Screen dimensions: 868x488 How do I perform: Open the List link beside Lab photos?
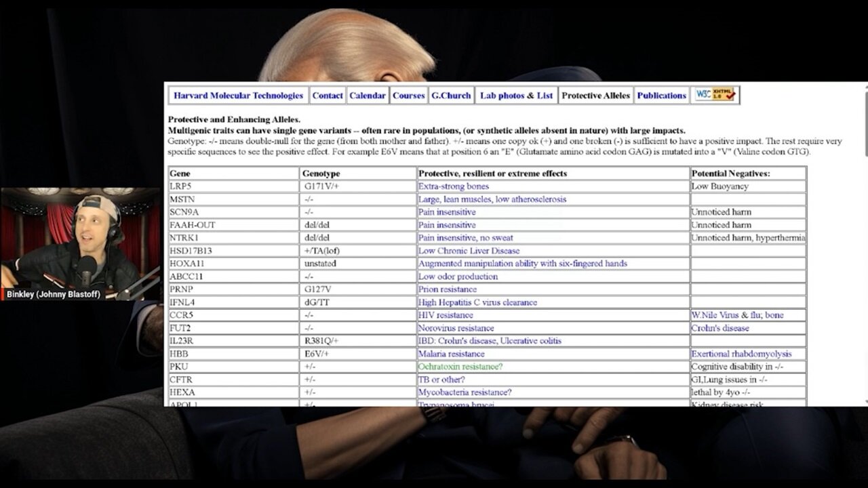pos(545,96)
